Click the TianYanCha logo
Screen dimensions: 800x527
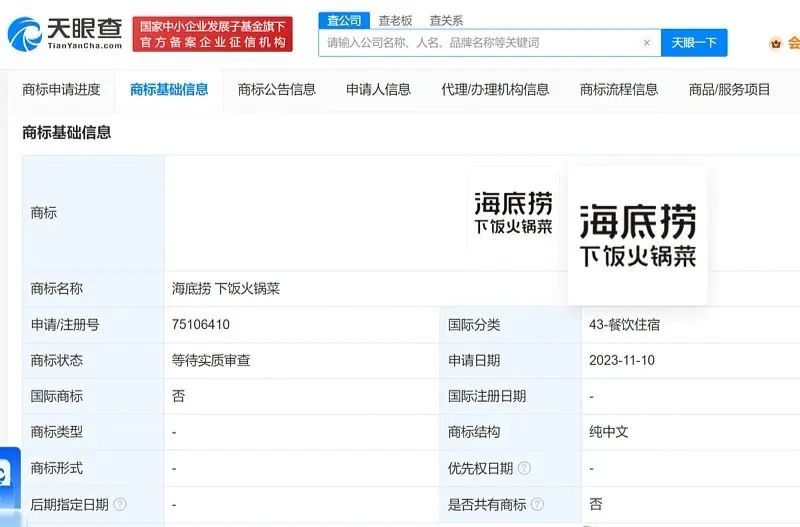tap(65, 34)
